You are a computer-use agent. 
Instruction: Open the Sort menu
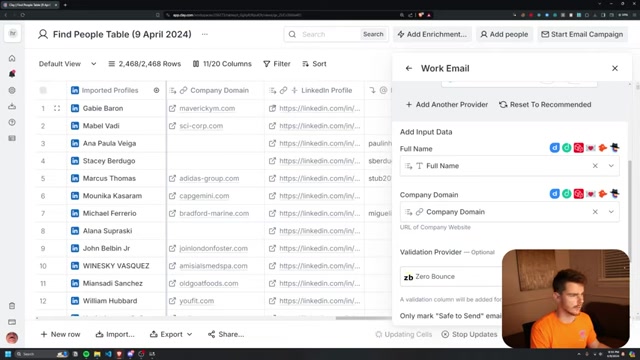[x=314, y=64]
